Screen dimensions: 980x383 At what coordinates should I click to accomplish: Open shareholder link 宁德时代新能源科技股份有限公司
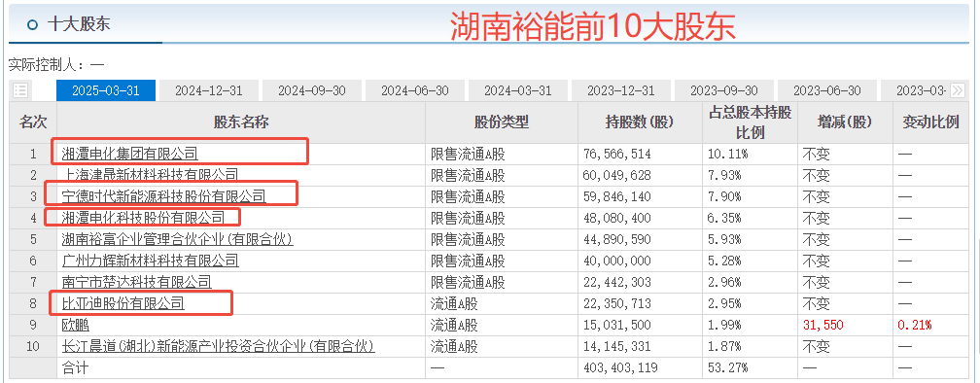pos(163,196)
